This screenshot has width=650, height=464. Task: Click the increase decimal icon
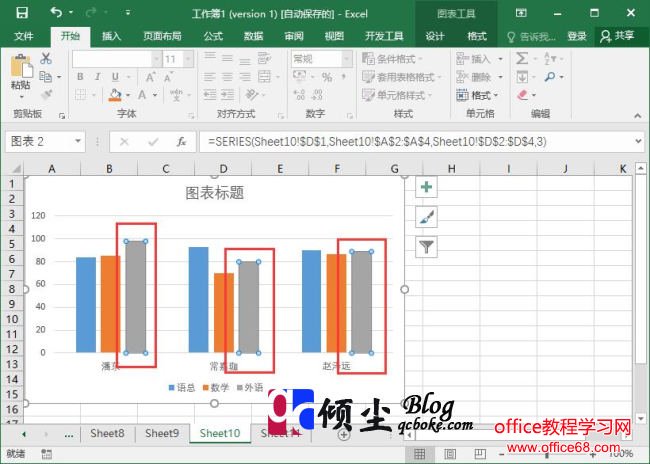click(x=299, y=95)
